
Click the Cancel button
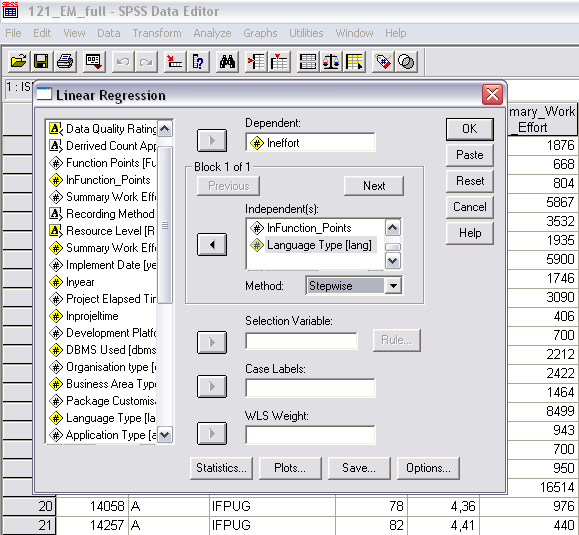[470, 207]
